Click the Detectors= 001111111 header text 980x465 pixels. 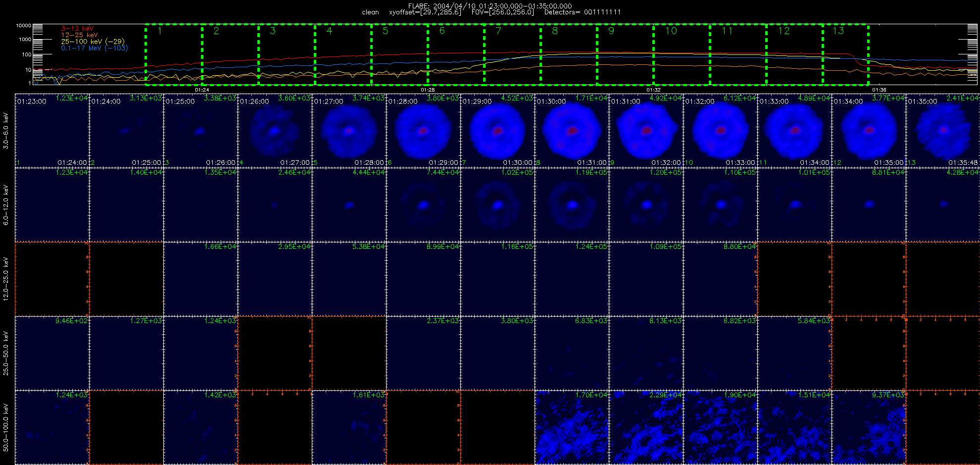pos(582,12)
